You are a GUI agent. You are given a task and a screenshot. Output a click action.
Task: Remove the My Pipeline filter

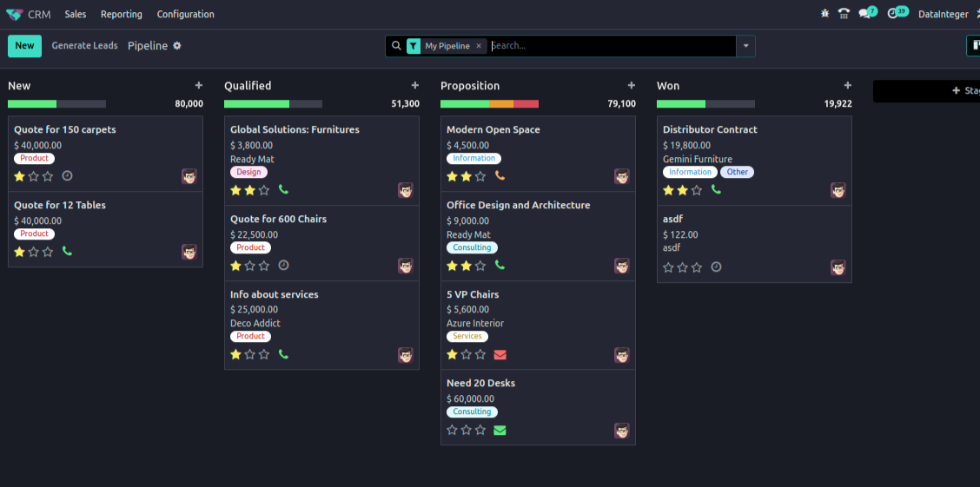pos(479,46)
